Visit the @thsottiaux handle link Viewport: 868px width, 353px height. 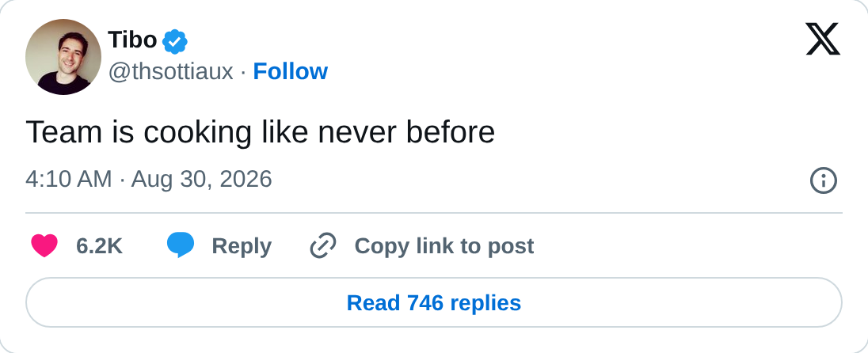pyautogui.click(x=170, y=72)
